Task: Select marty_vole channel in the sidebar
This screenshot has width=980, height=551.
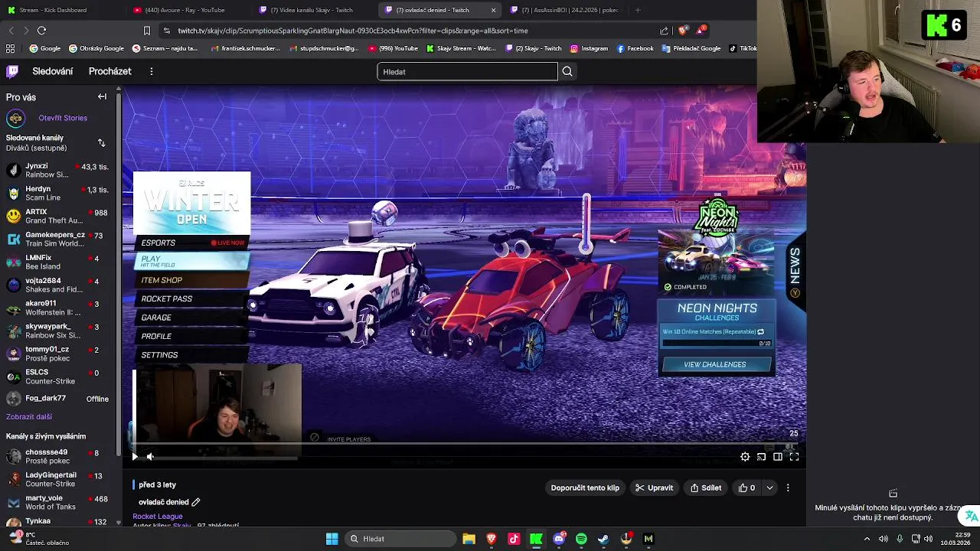Action: pos(57,502)
